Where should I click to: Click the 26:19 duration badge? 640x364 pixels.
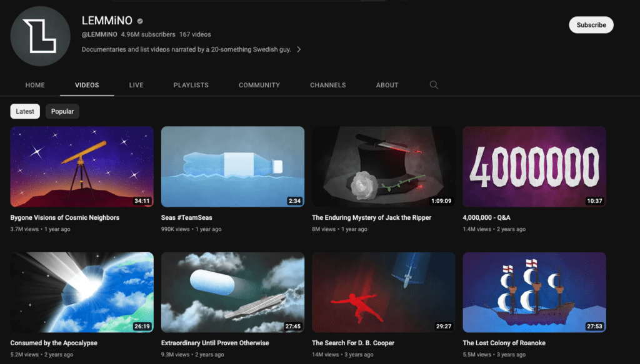[142, 327]
